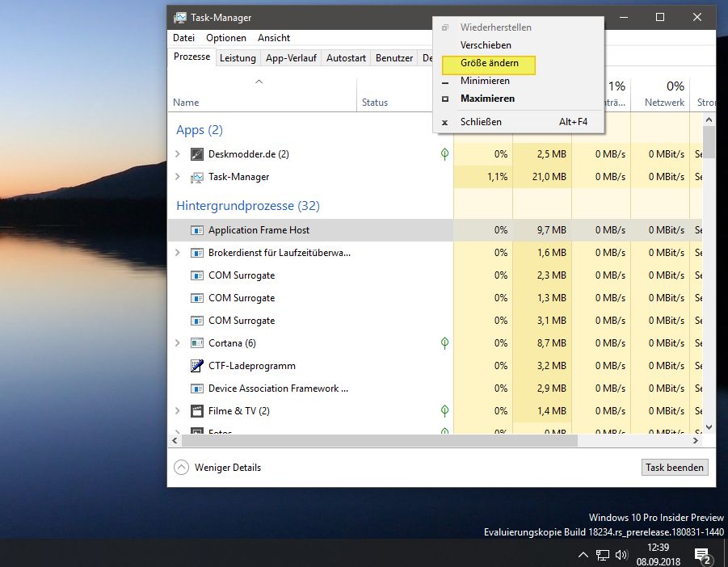
Task: Click the Device Association Framework process icon
Action: click(197, 388)
